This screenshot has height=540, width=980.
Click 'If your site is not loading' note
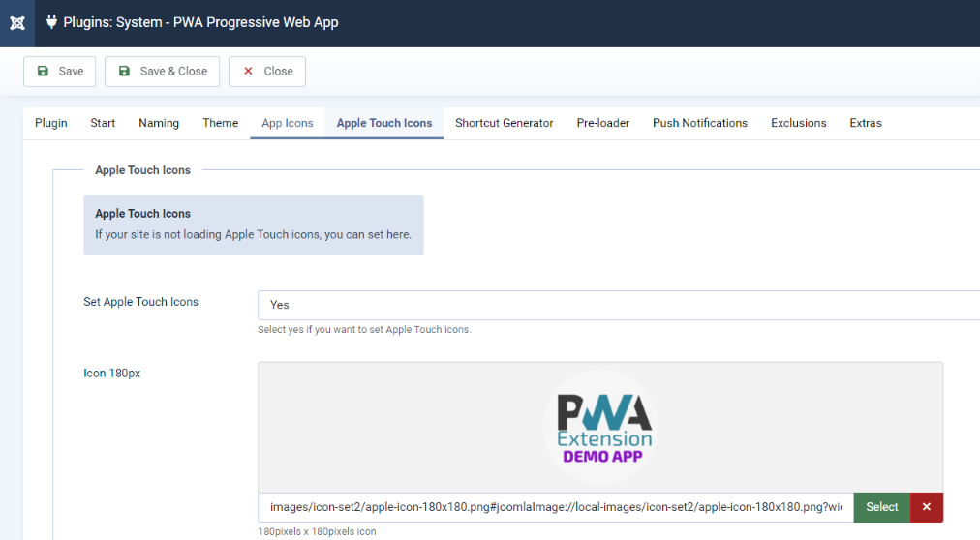(x=253, y=235)
